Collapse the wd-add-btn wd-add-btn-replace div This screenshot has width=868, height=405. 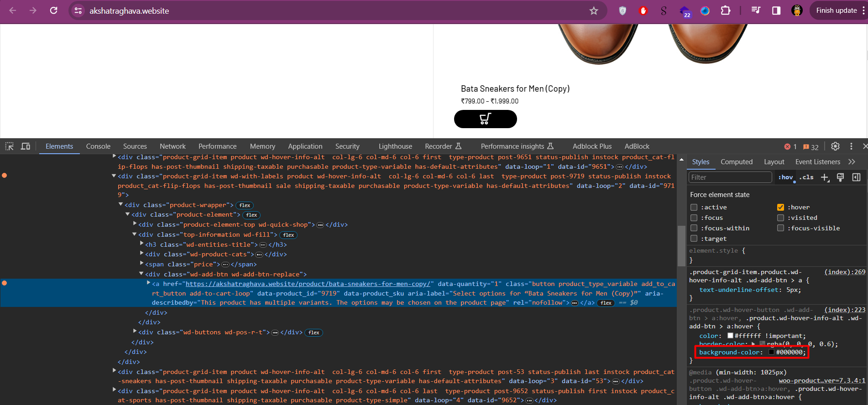click(x=141, y=274)
